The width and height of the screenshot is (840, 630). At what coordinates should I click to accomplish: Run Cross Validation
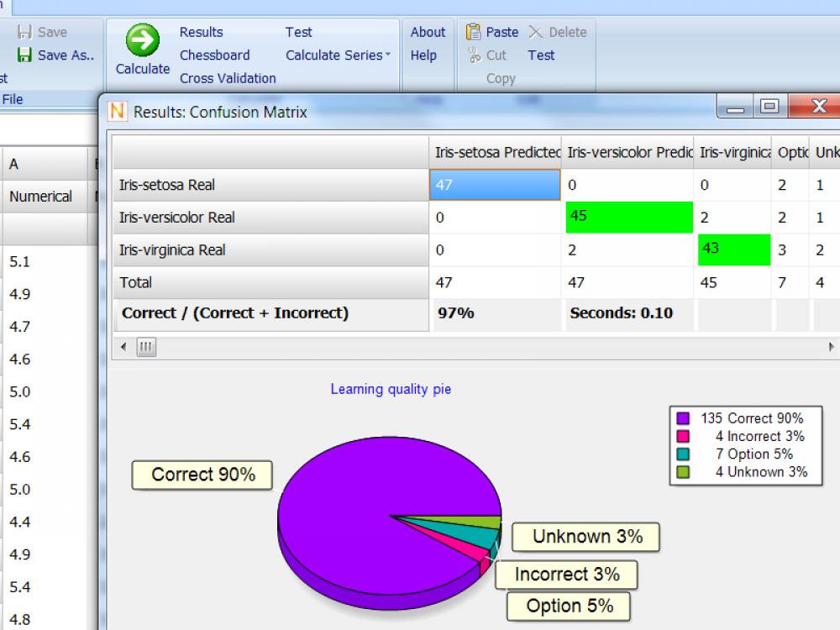(227, 77)
